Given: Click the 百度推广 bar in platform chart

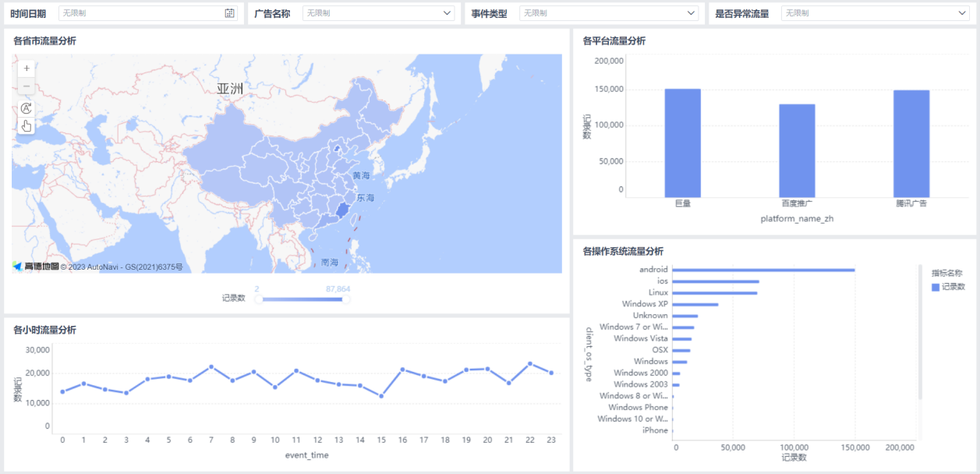Looking at the screenshot, I should coord(797,150).
